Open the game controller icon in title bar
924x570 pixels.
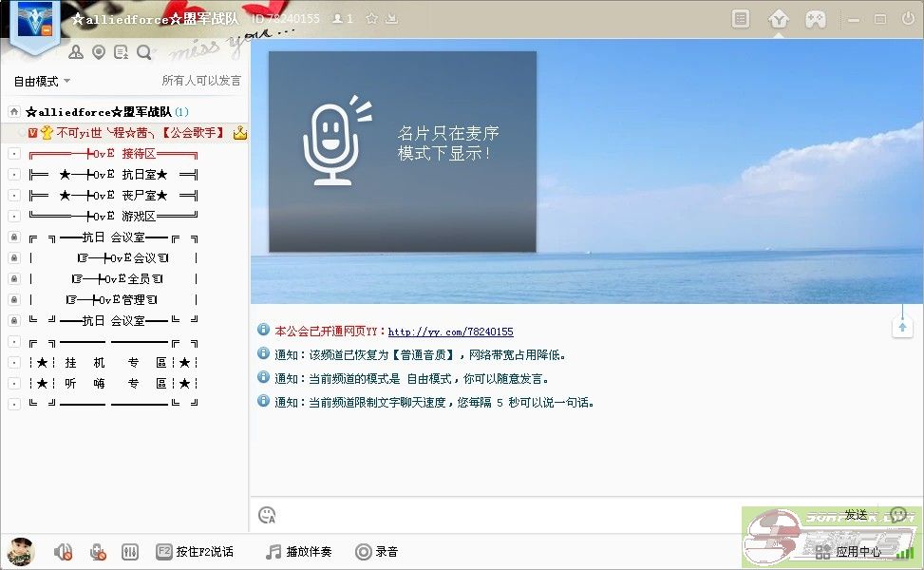pos(815,19)
